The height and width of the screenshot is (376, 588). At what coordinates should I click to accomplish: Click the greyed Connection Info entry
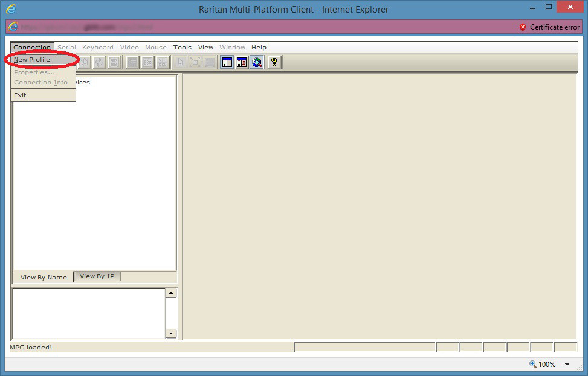coord(43,83)
